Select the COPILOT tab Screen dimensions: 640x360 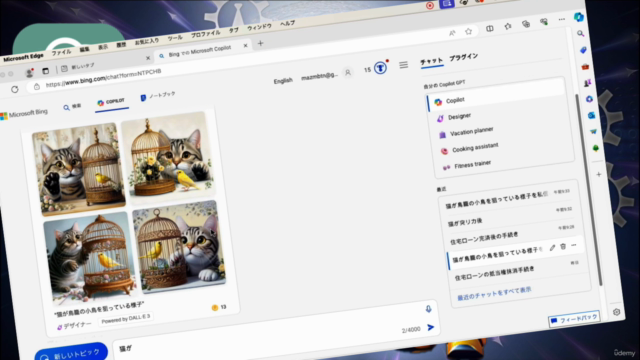click(x=111, y=102)
